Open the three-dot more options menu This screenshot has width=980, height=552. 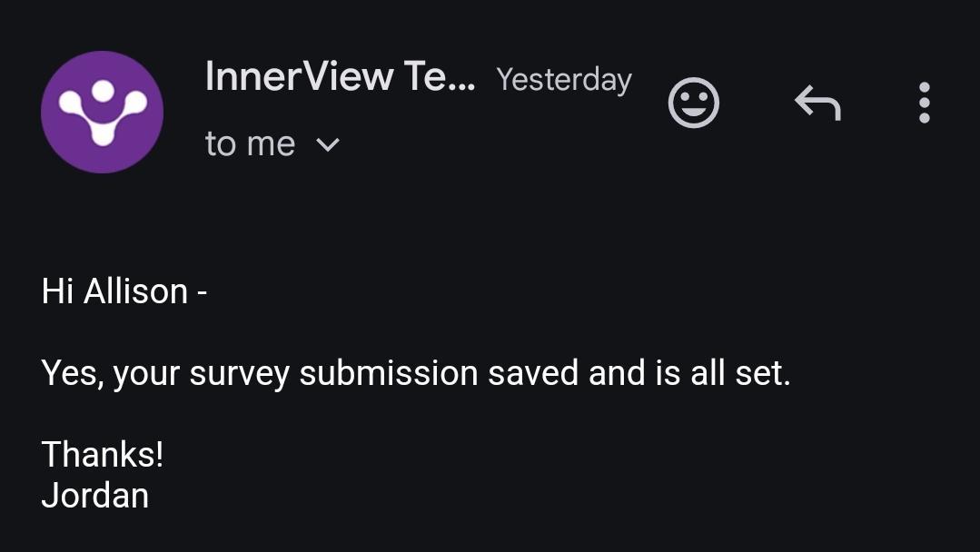click(924, 103)
